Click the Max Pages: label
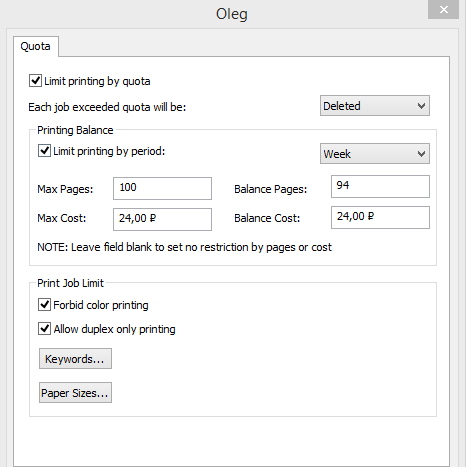The image size is (466, 467). point(65,189)
